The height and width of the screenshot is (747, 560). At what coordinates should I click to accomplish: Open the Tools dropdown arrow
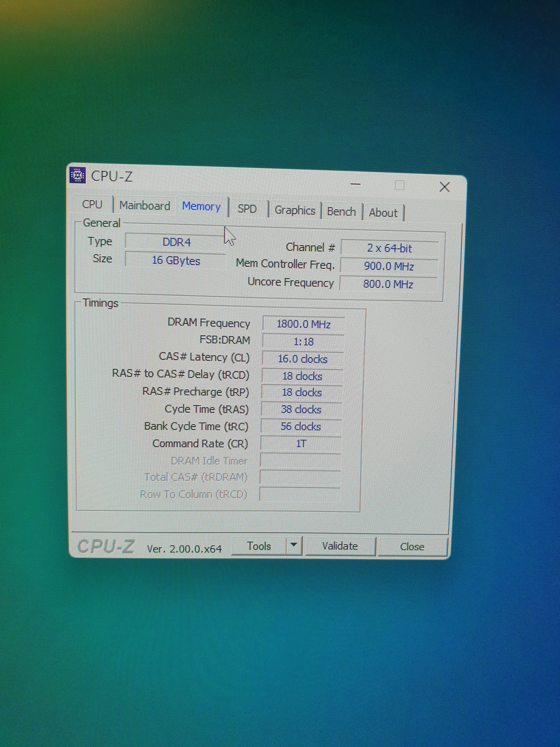point(293,545)
